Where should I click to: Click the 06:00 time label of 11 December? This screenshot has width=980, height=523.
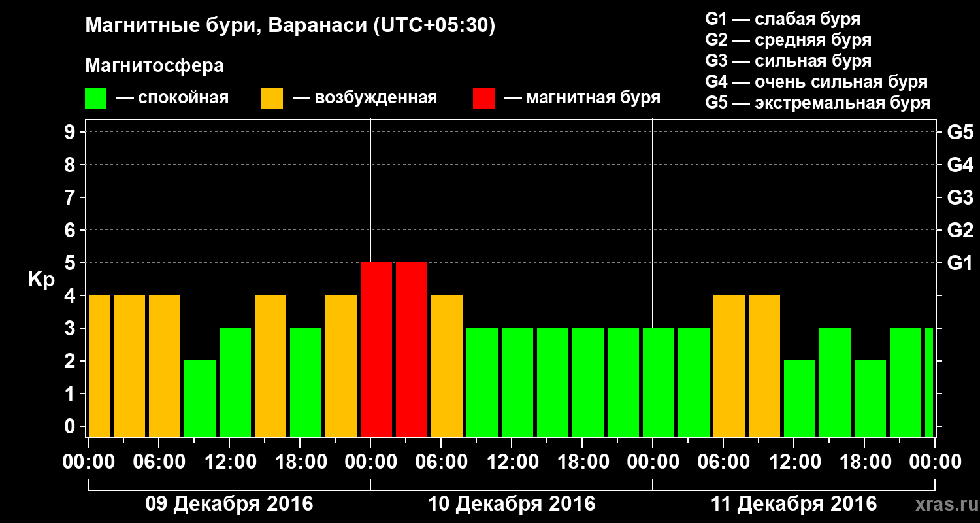point(724,462)
